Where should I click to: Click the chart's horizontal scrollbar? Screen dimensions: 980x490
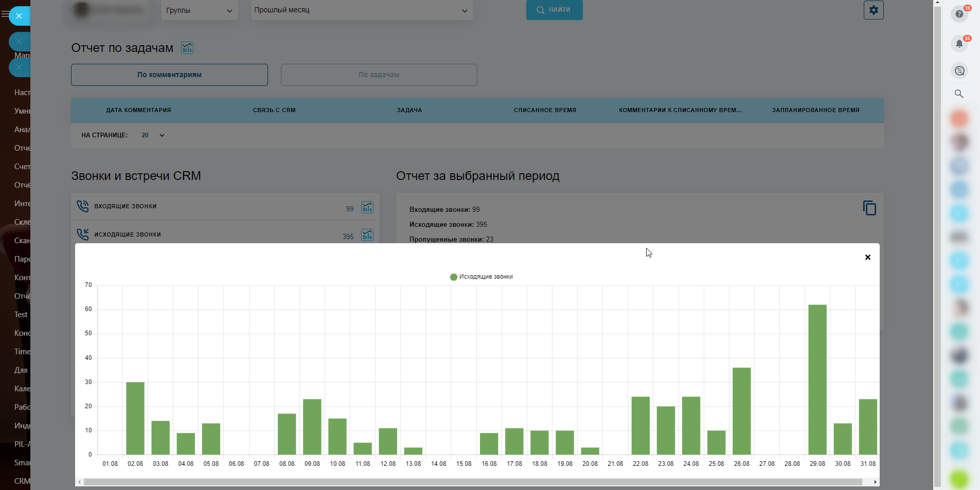click(472, 482)
